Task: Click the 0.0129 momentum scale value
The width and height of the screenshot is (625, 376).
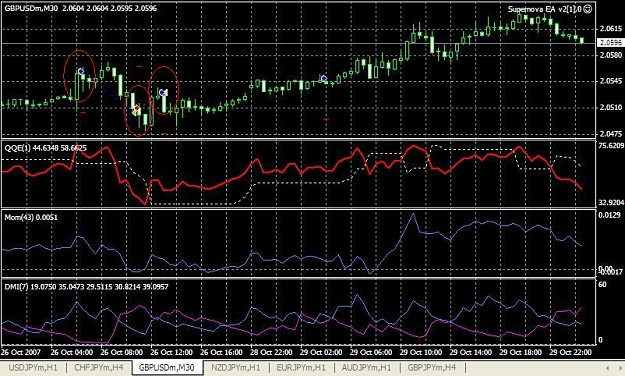Action: tap(610, 215)
